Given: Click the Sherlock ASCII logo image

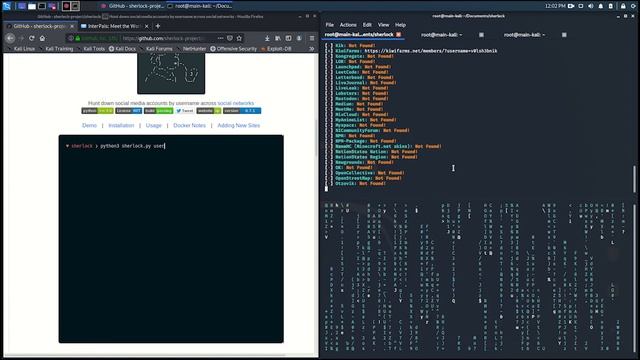Looking at the screenshot, I should click(171, 73).
